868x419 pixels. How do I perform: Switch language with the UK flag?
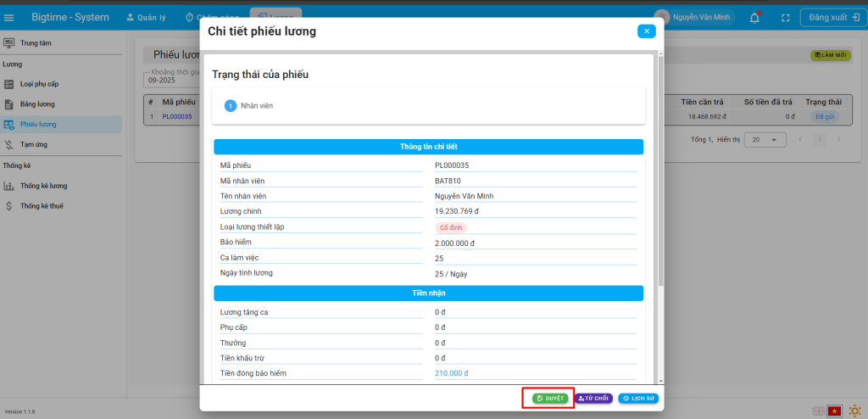[x=818, y=411]
